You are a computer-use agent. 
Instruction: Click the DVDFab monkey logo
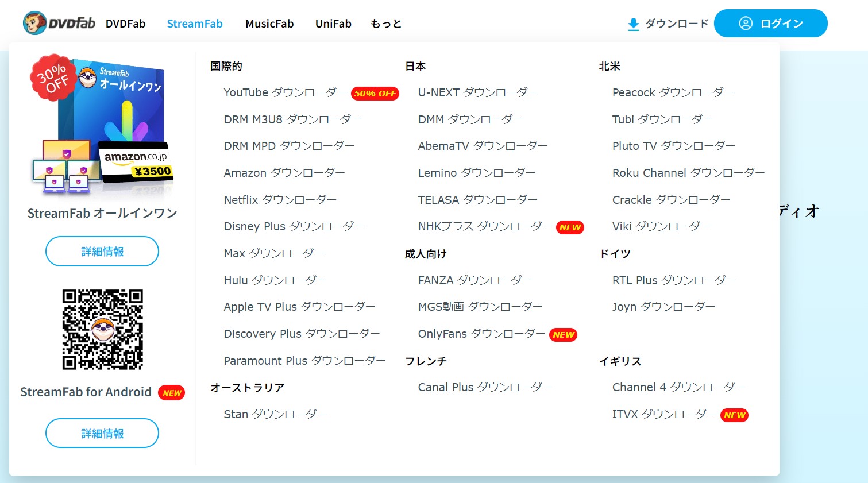[59, 23]
